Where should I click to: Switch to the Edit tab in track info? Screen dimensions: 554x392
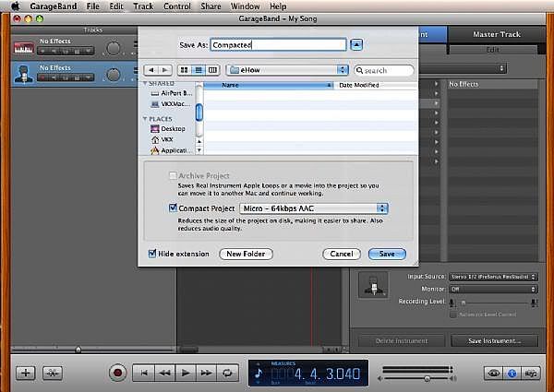492,50
